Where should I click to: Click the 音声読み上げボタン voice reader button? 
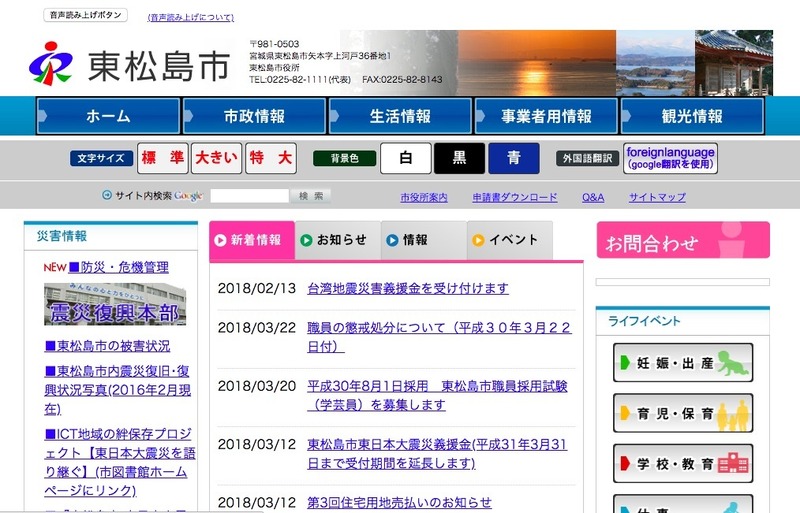coord(85,15)
